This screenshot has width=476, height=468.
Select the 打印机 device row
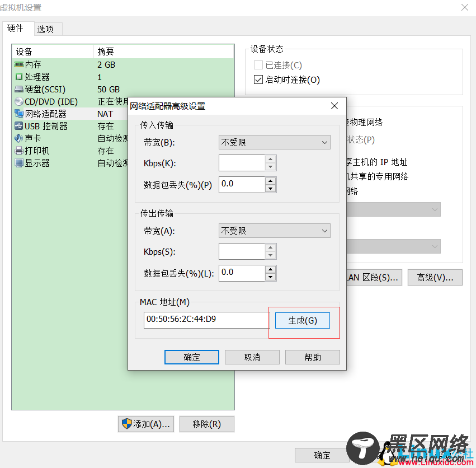pyautogui.click(x=70, y=151)
